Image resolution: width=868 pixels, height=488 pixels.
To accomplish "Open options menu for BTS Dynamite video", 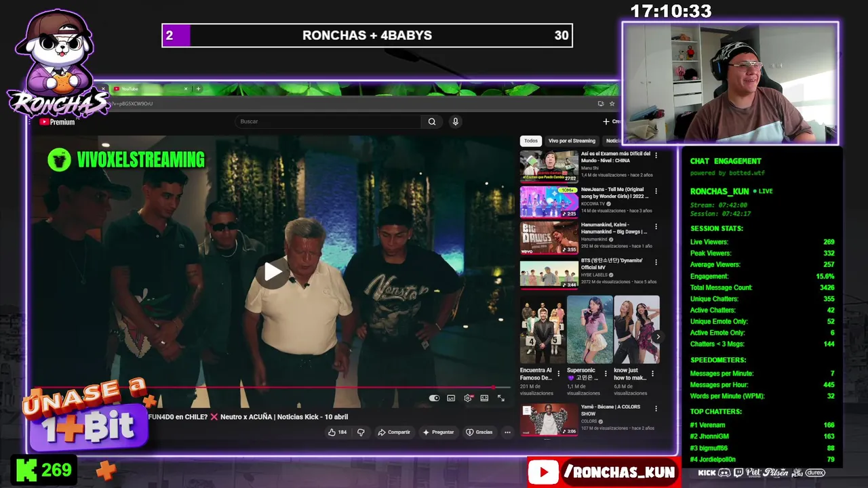I will pyautogui.click(x=656, y=262).
